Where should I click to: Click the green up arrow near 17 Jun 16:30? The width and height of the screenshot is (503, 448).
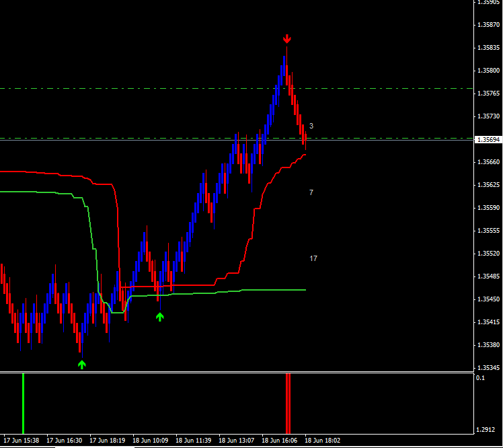click(82, 365)
